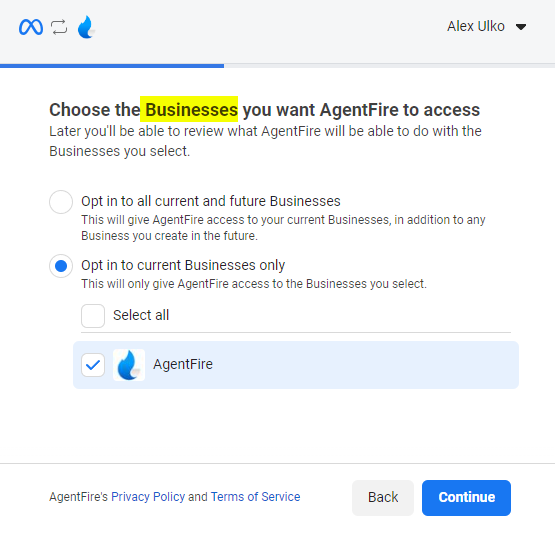Select the all current and future Businesses radio
This screenshot has width=555, height=534.
61,202
